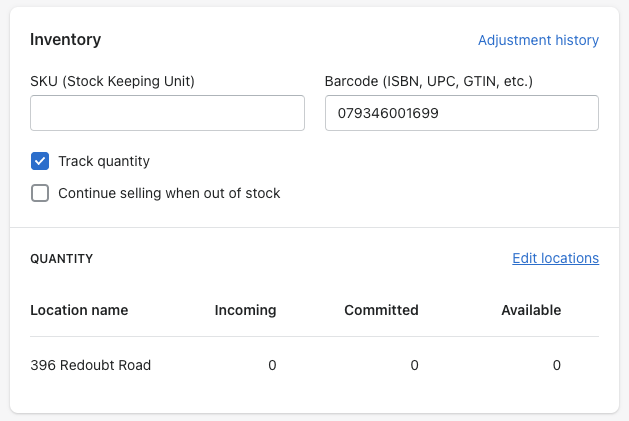This screenshot has height=421, width=629.
Task: Select the 396 Redoubt Road location row
Action: (x=91, y=365)
